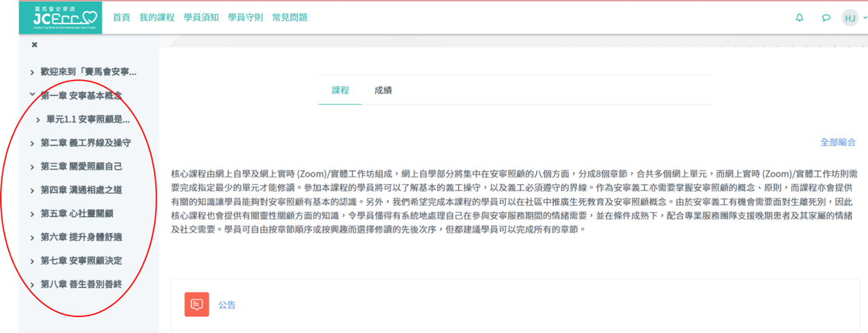
Task: Switch to the 成績 tab
Action: coord(383,90)
